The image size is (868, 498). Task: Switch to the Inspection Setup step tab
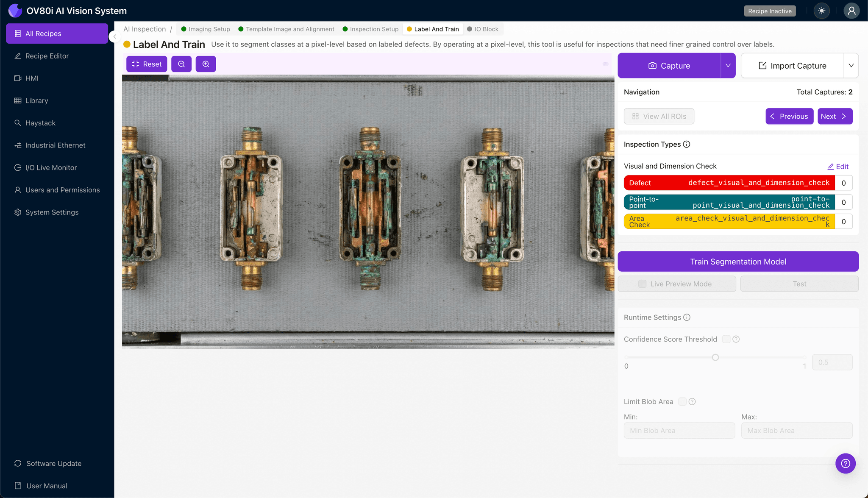point(370,29)
